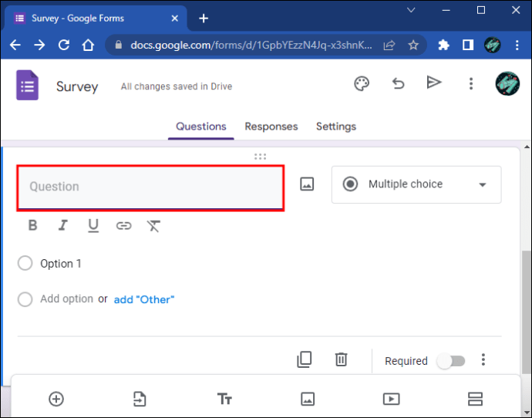The height and width of the screenshot is (418, 532).
Task: Open question more options menu beside Required
Action: tap(483, 360)
